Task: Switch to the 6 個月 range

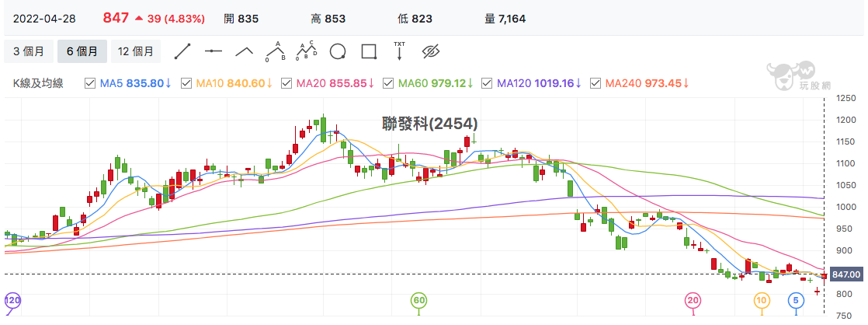Action: point(82,51)
